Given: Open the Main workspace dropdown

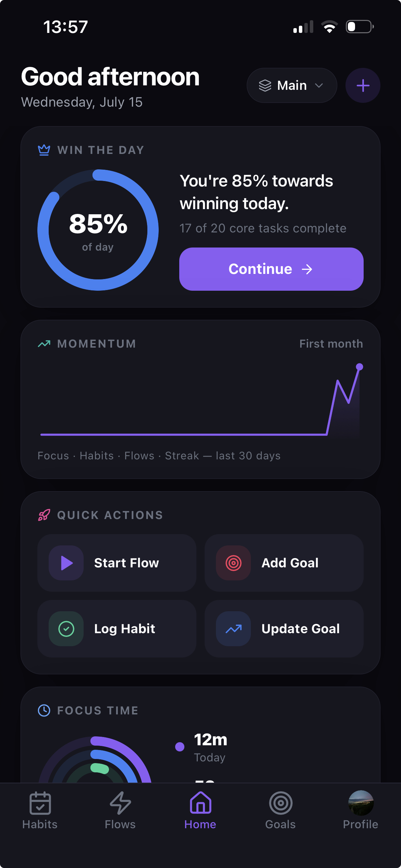Looking at the screenshot, I should pos(292,85).
